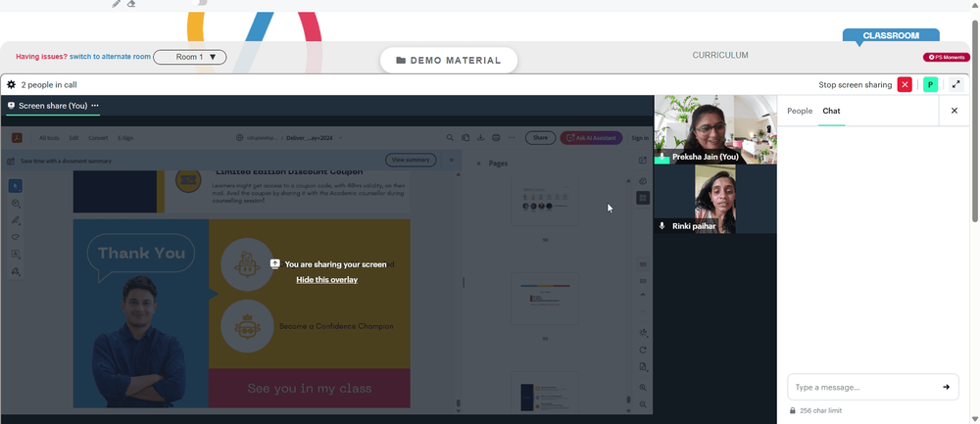Open All tools menu in shared PDF

[49, 138]
